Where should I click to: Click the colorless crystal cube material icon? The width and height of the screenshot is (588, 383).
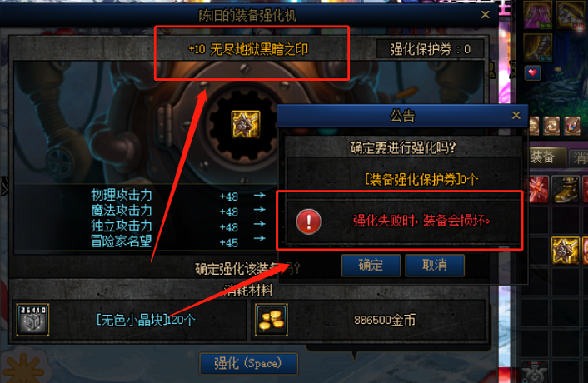coord(33,320)
